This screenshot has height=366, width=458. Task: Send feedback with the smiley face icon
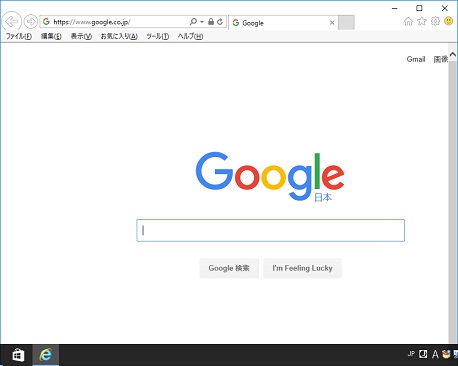[449, 21]
